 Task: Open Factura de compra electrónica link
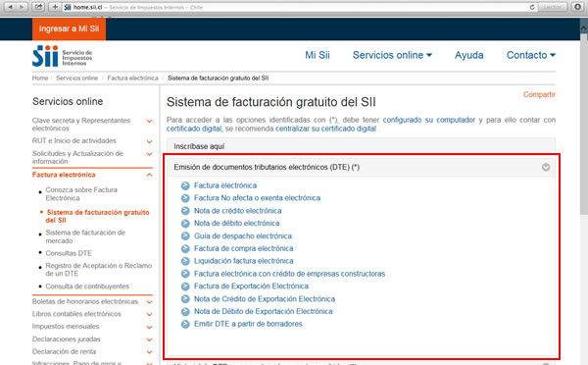(x=244, y=248)
